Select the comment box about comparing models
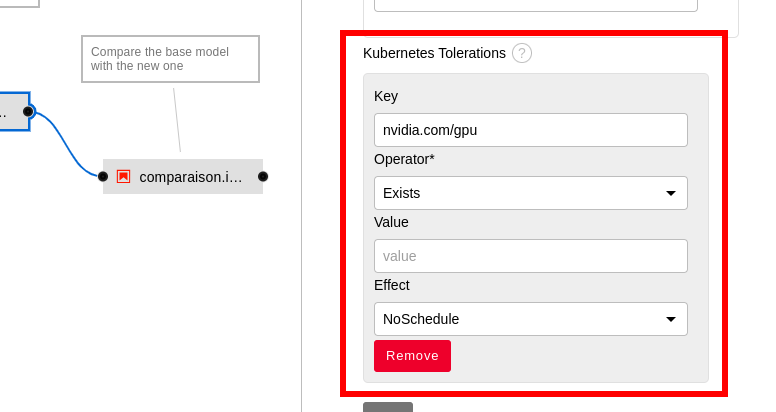 (x=170, y=59)
